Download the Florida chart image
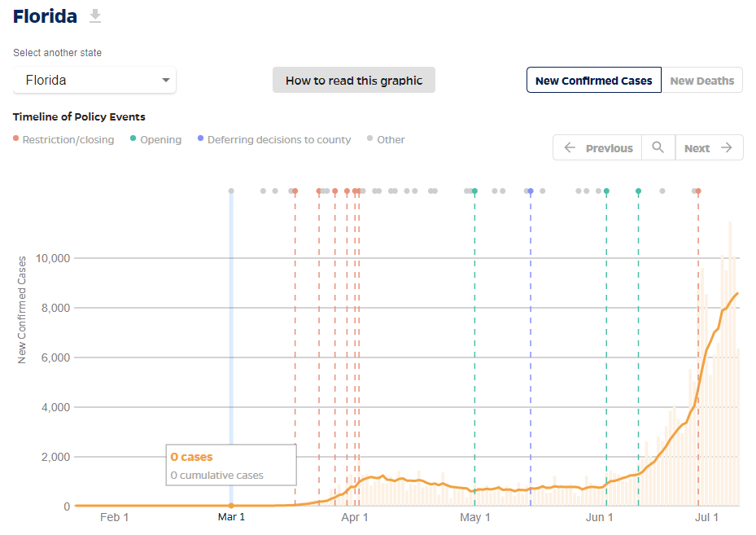Screen dimensions: 756x535 95,15
